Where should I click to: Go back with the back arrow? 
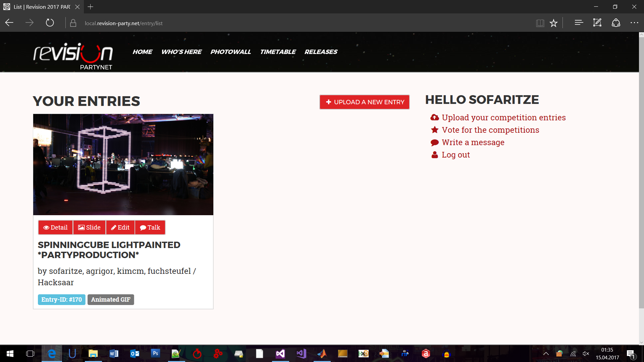[9, 23]
